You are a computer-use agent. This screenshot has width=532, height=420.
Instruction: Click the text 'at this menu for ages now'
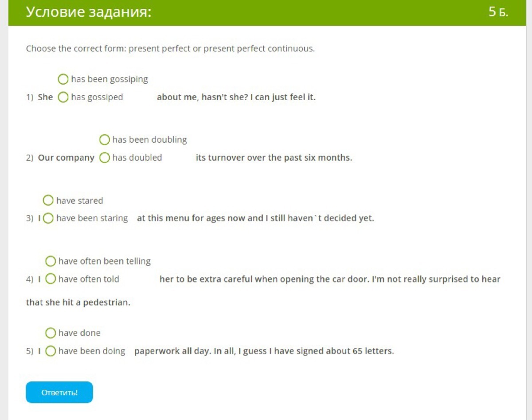tap(192, 218)
